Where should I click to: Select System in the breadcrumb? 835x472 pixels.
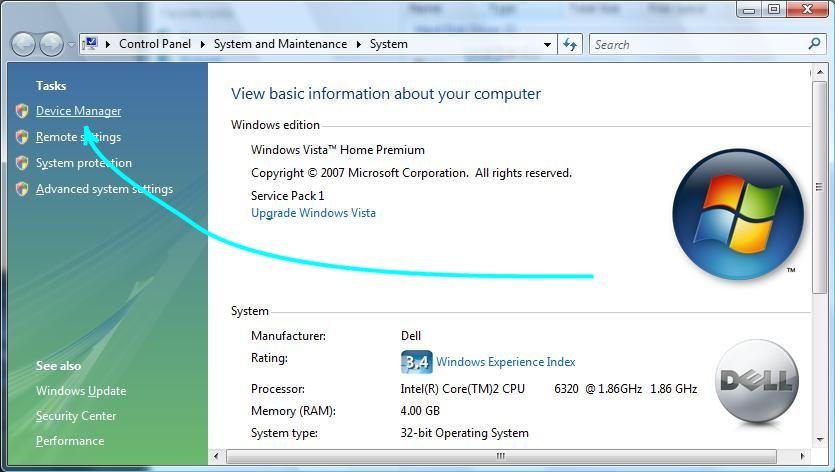coord(389,44)
